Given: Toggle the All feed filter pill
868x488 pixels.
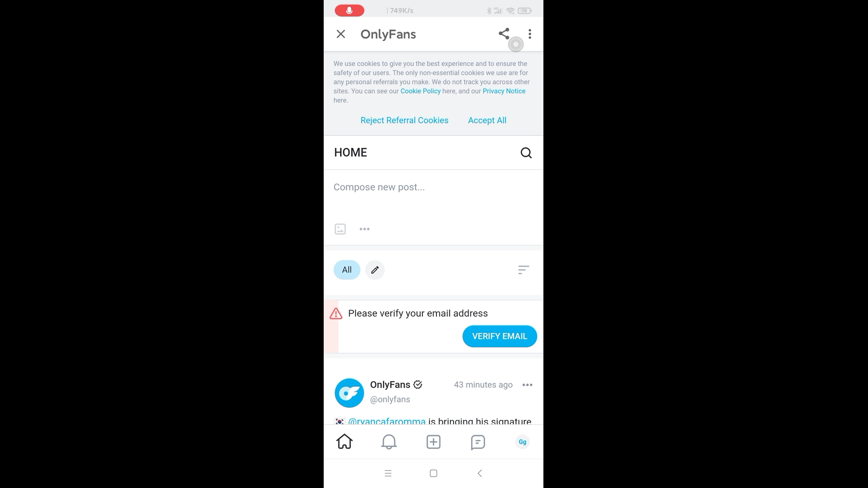Looking at the screenshot, I should coord(346,269).
